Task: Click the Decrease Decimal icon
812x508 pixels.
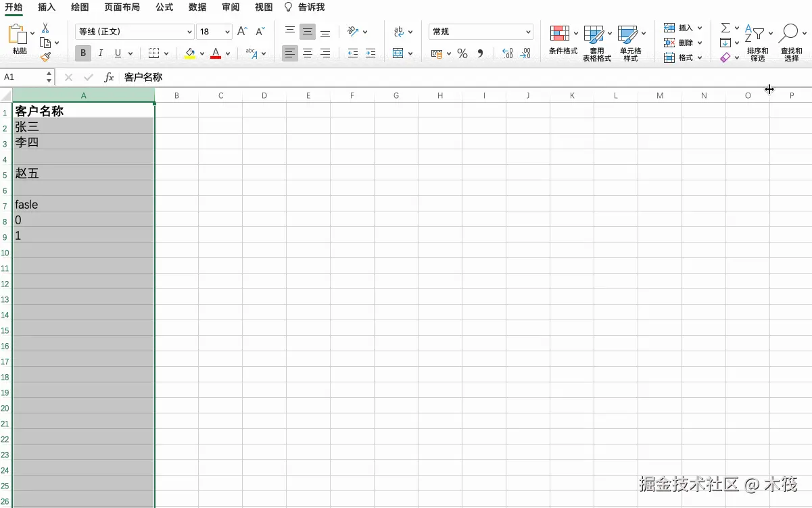Action: point(527,53)
